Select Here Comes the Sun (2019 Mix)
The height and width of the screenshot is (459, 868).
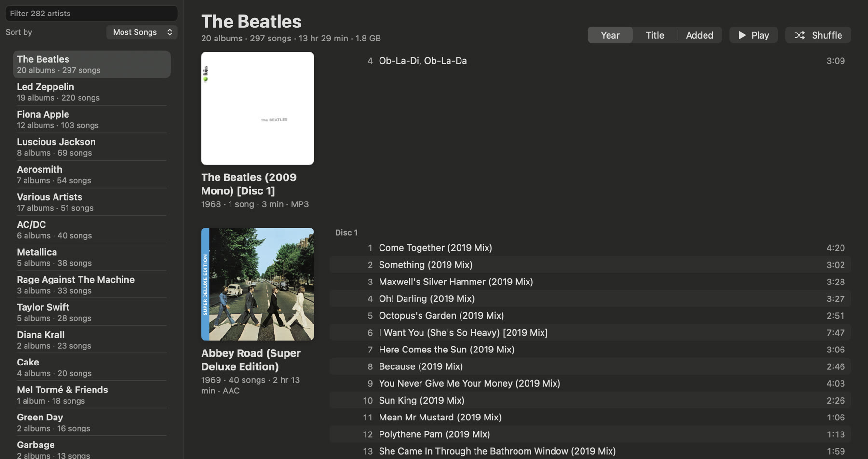pyautogui.click(x=590, y=350)
